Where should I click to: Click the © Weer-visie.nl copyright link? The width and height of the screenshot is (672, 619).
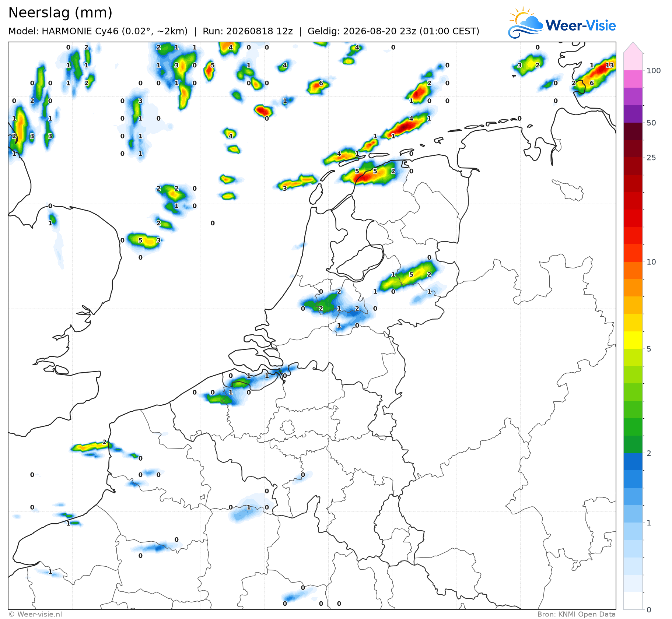pyautogui.click(x=35, y=614)
